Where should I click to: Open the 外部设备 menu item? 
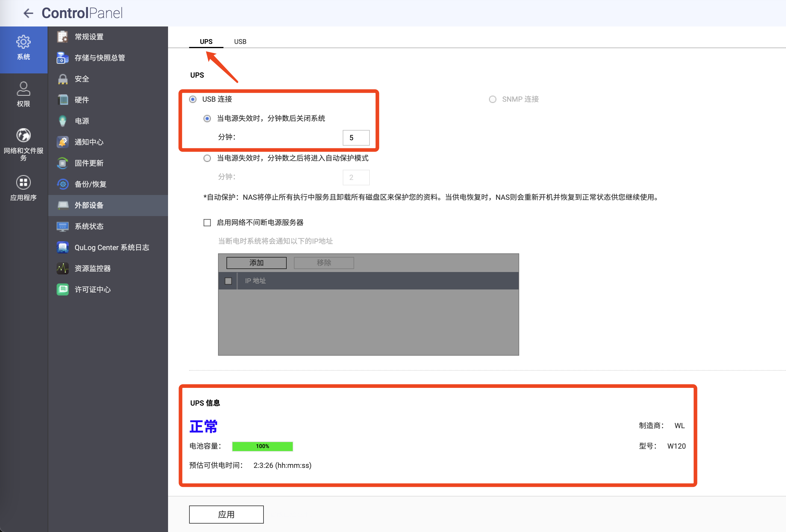pyautogui.click(x=89, y=205)
